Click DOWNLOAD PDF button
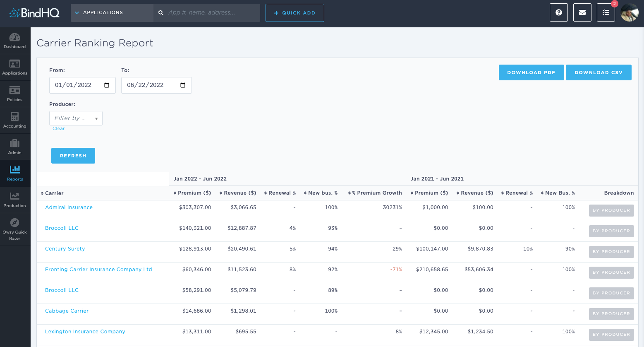Viewport: 644px width, 347px height. point(531,72)
